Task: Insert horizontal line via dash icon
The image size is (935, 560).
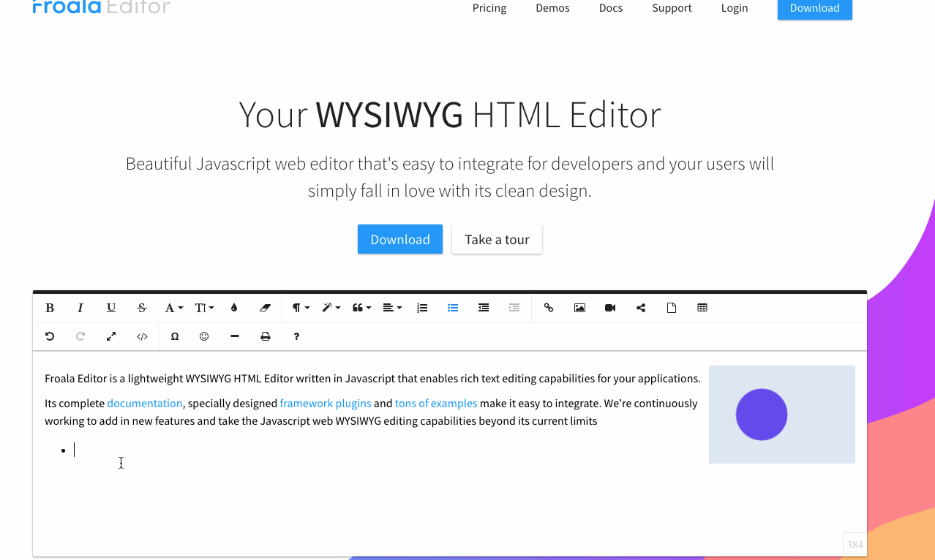Action: coord(235,336)
